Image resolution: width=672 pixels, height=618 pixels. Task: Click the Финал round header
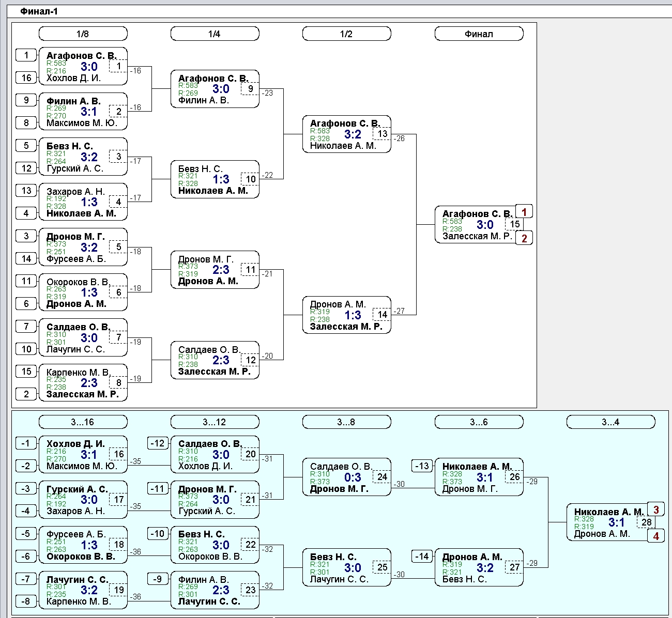tap(479, 34)
